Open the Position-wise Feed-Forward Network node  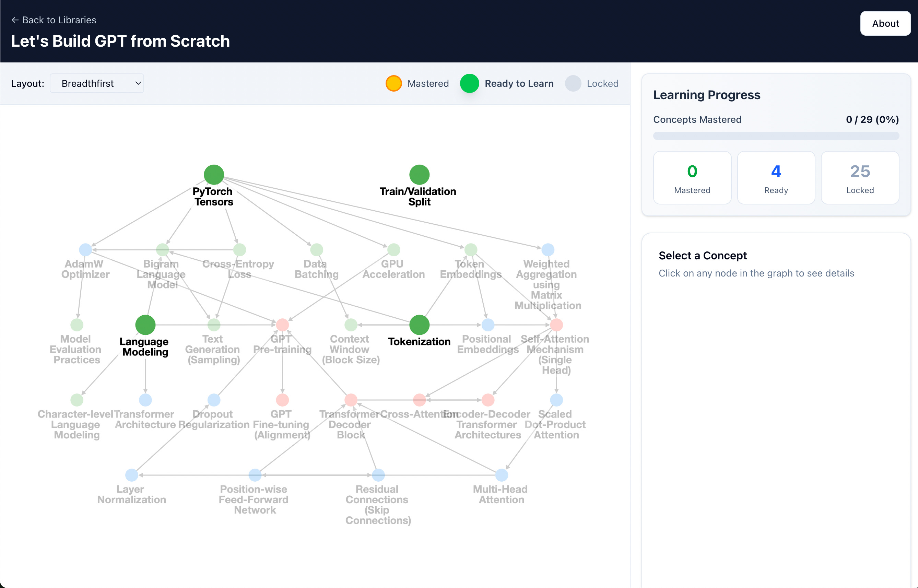[x=255, y=475]
